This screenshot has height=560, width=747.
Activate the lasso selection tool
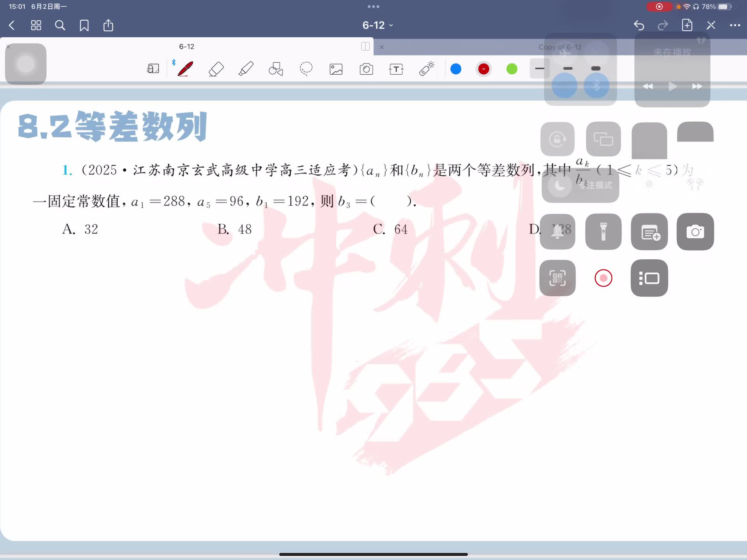(x=306, y=69)
